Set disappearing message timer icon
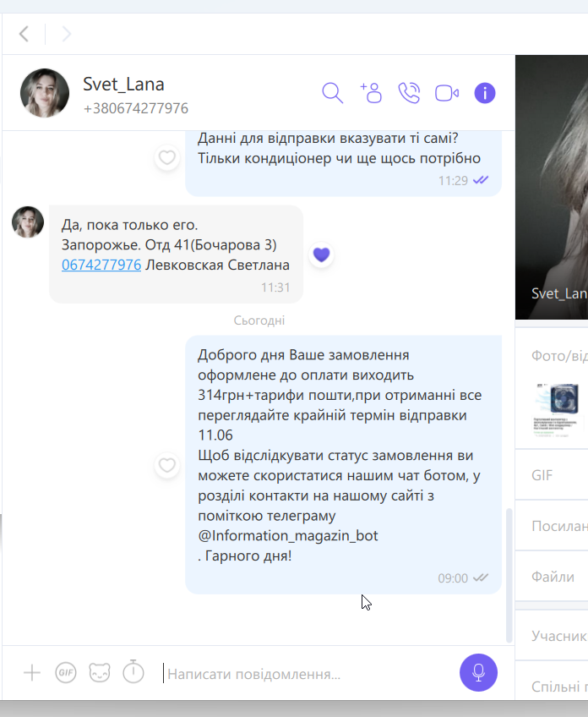 [x=133, y=671]
